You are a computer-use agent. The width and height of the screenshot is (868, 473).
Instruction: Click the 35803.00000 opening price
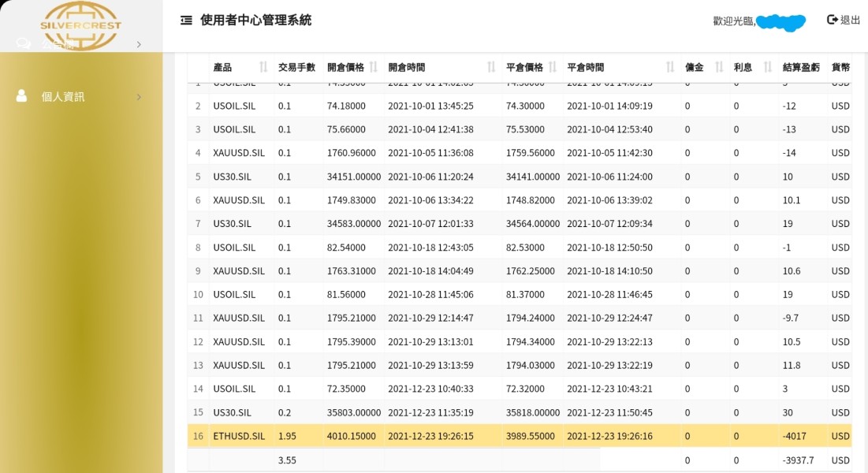(354, 412)
